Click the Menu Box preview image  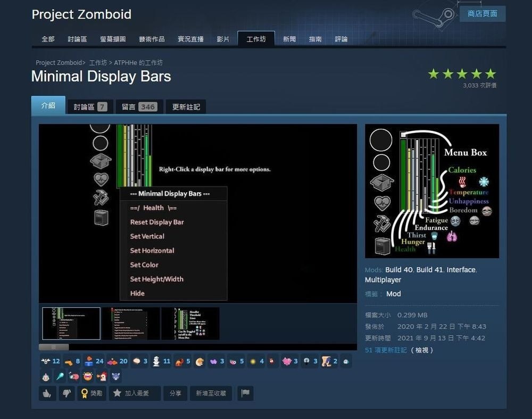pyautogui.click(x=432, y=191)
